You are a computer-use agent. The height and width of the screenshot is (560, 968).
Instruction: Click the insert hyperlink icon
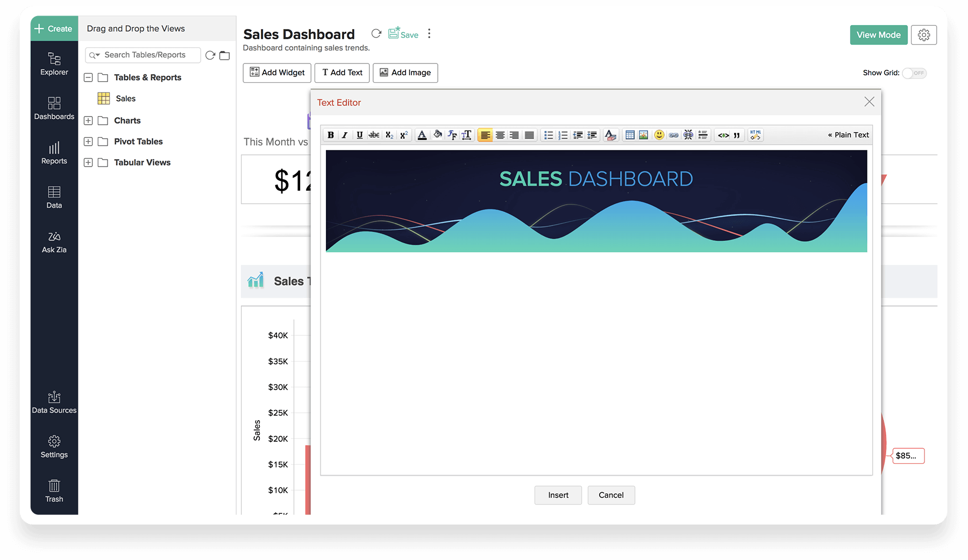coord(673,135)
